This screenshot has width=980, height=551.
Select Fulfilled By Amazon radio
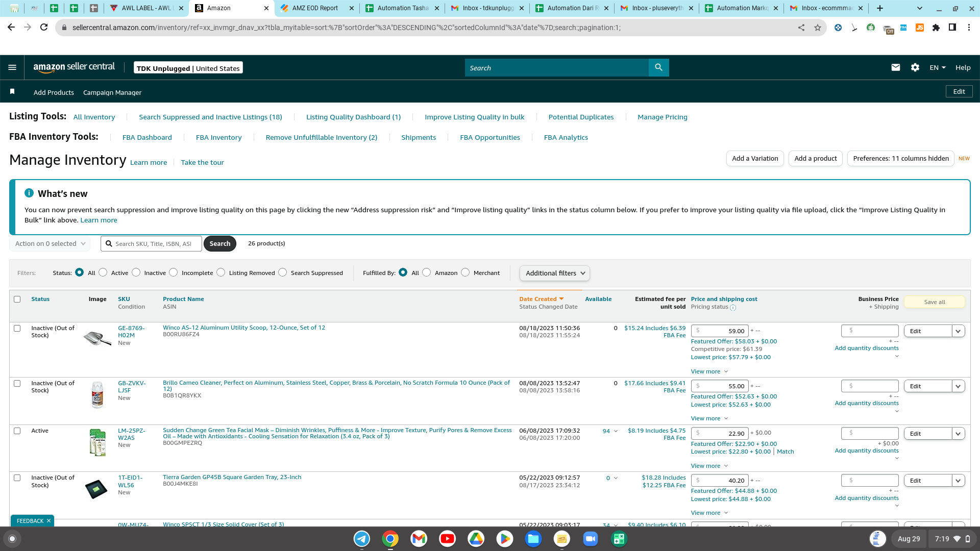pyautogui.click(x=427, y=272)
